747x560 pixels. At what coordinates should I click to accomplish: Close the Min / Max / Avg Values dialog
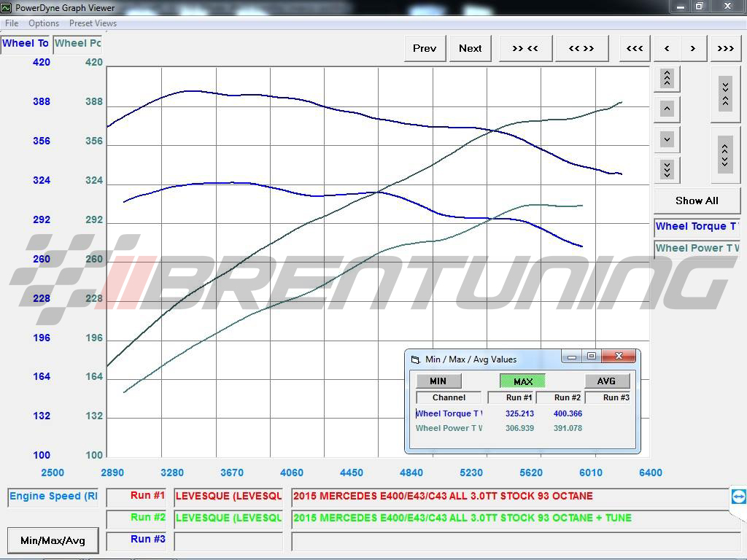pos(619,356)
